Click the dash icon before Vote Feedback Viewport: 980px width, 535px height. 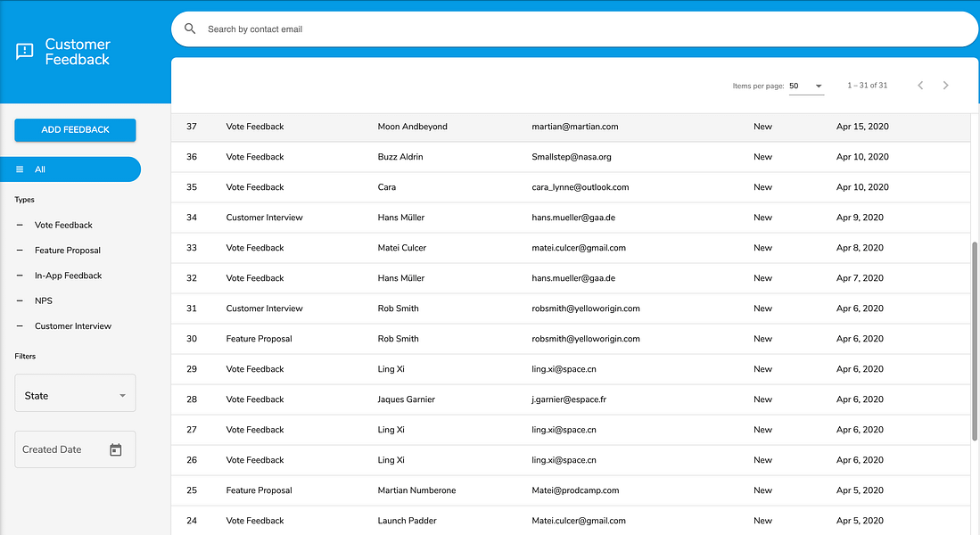pyautogui.click(x=20, y=225)
